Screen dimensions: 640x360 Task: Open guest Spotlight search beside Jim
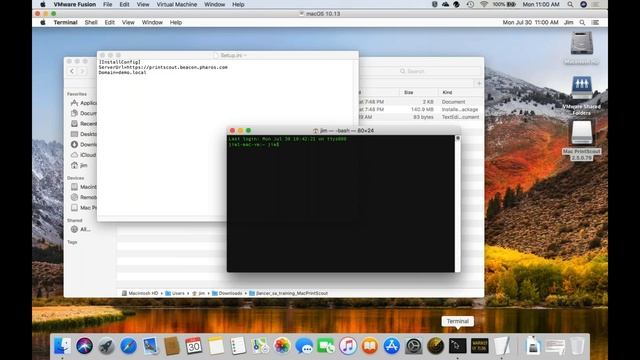coord(582,22)
